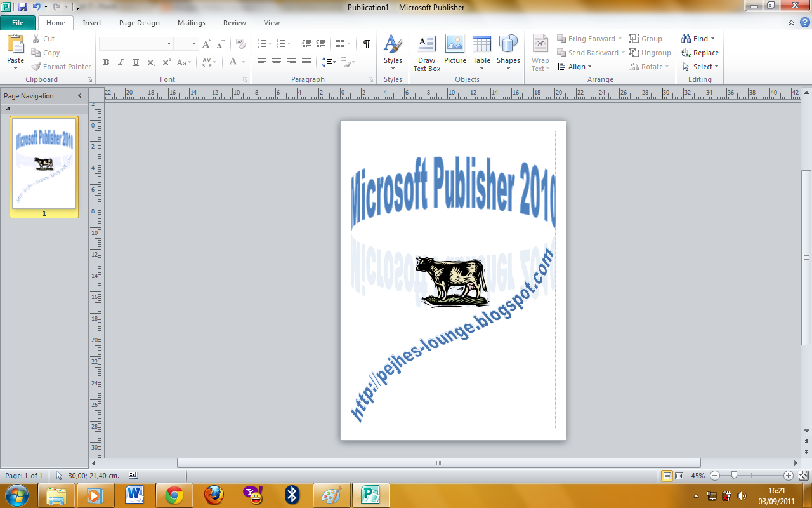
Task: Toggle Superscript formatting
Action: point(166,62)
